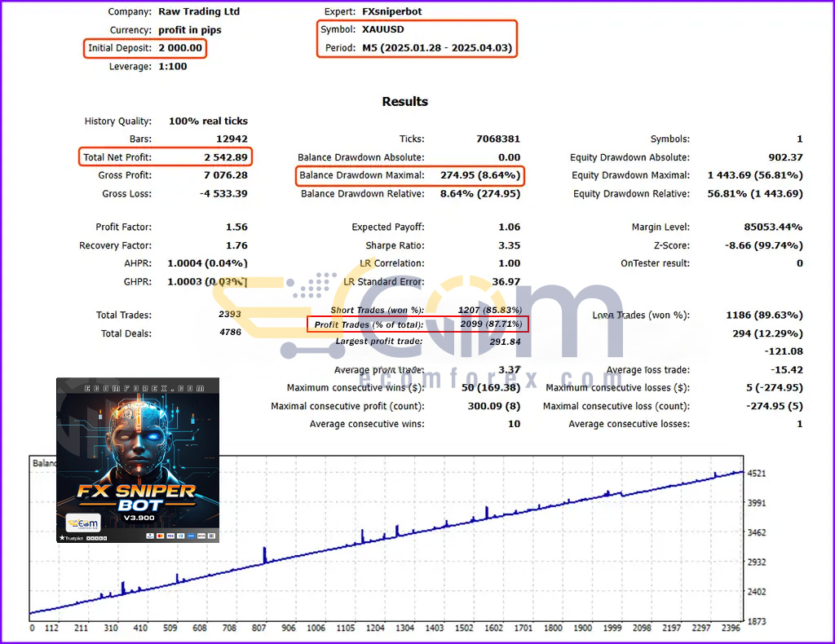The width and height of the screenshot is (835, 644).
Task: Select the Initial Deposit value 2 000.00
Action: click(x=180, y=48)
